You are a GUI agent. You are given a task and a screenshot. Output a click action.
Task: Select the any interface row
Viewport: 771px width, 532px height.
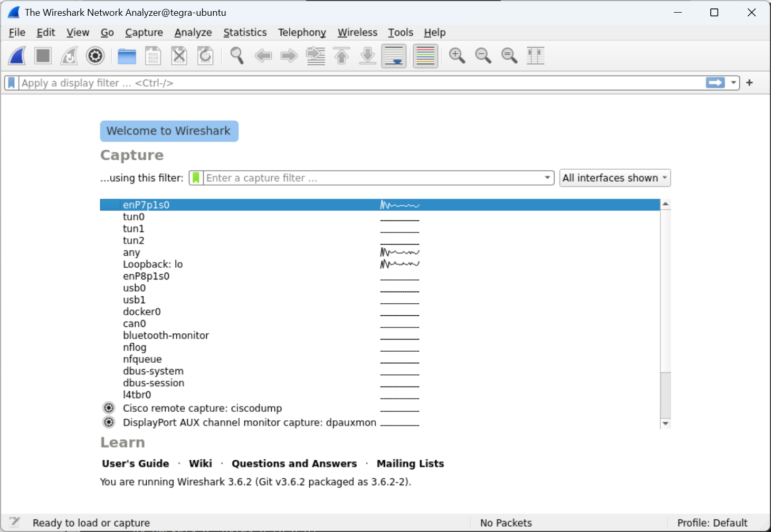click(380, 253)
